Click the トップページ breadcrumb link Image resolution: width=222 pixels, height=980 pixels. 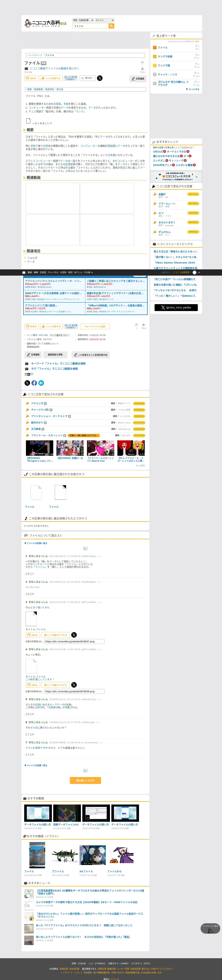(35, 55)
